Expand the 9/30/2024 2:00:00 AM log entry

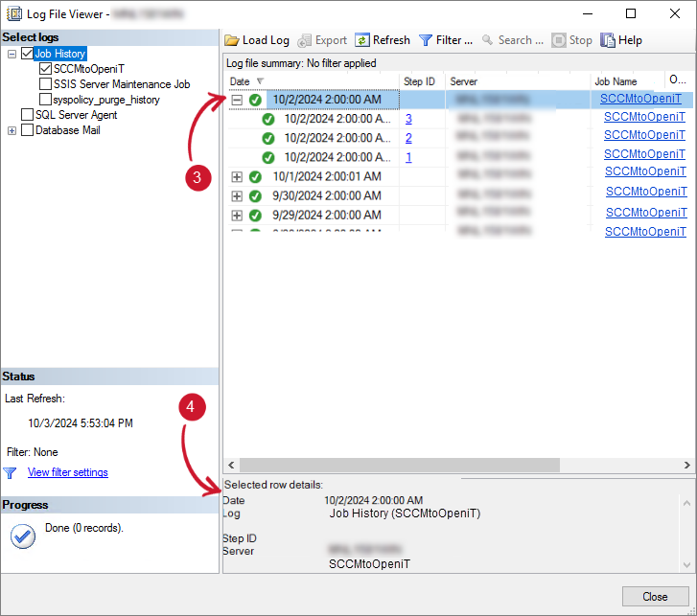point(237,195)
